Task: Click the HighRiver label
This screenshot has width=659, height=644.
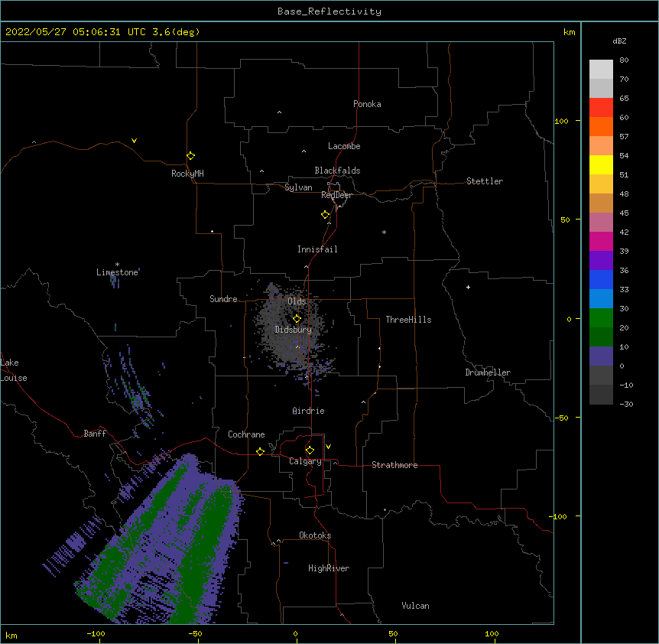Action: point(329,568)
